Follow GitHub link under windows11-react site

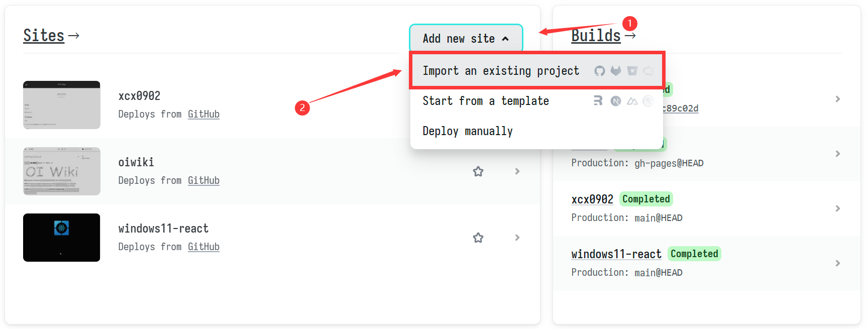click(x=203, y=247)
